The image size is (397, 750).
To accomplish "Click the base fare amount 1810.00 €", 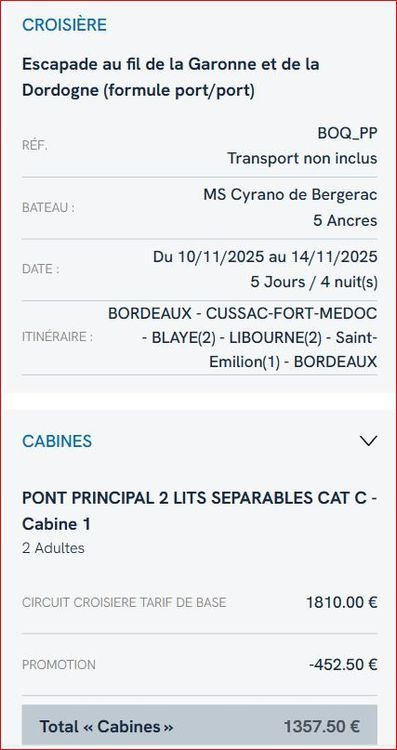I will point(342,603).
